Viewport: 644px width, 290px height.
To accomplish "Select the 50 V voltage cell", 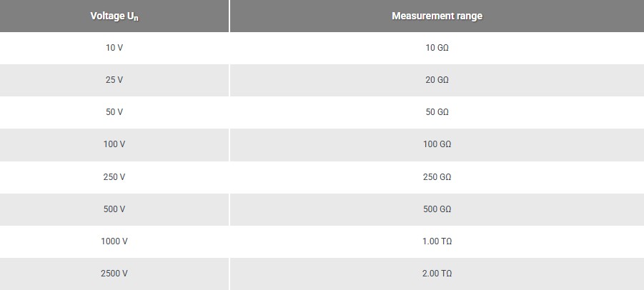I will (114, 112).
